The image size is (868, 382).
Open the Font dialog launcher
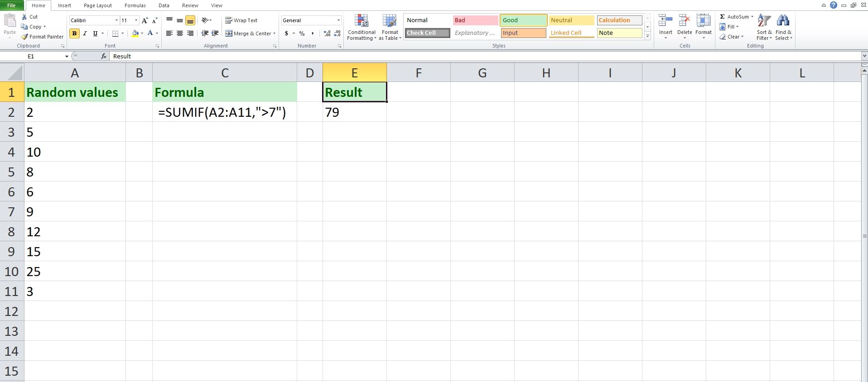click(157, 46)
